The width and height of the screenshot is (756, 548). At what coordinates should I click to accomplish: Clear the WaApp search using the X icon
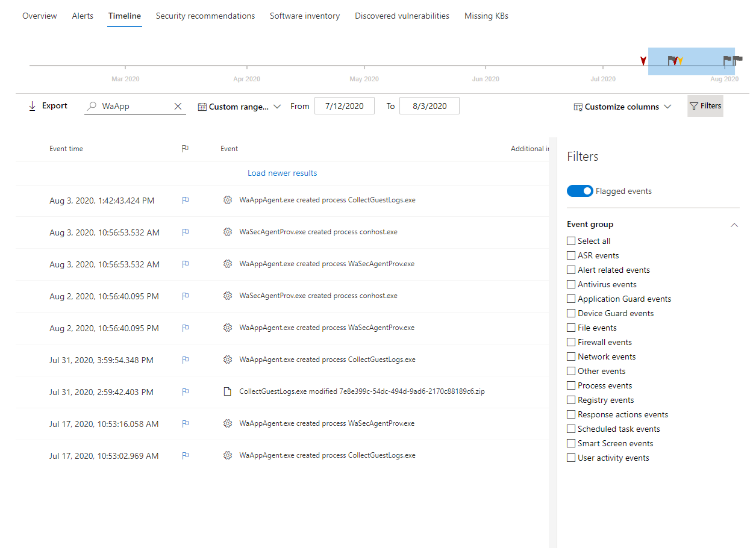[x=178, y=106]
